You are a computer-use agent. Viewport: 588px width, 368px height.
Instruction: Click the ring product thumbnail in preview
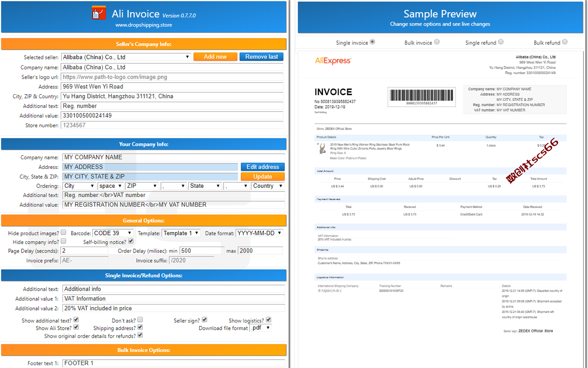tap(322, 148)
